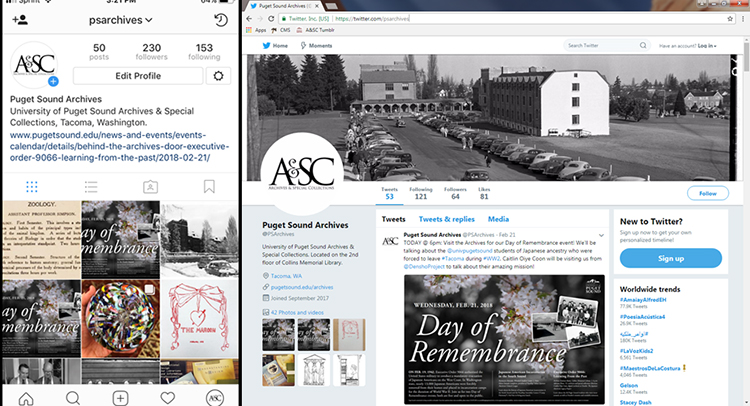Screen dimensions: 750x406
Task: Open Gelson trend
Action: [x=629, y=385]
